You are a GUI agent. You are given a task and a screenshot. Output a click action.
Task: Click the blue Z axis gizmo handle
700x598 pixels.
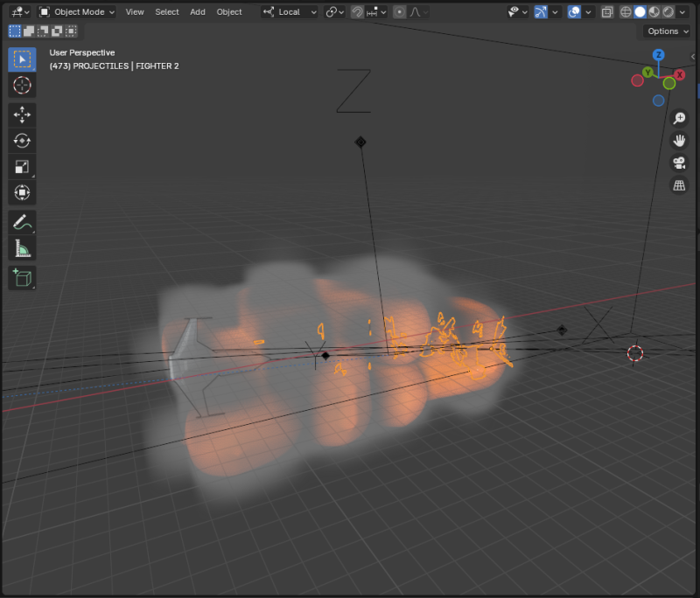659,55
